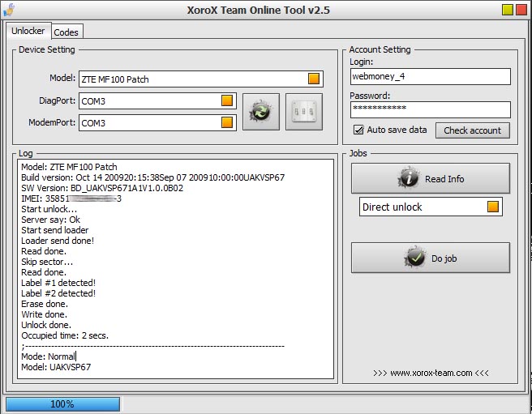This screenshot has height=414, width=532.
Task: Click log line 'Erase done.'
Action: [x=45, y=304]
